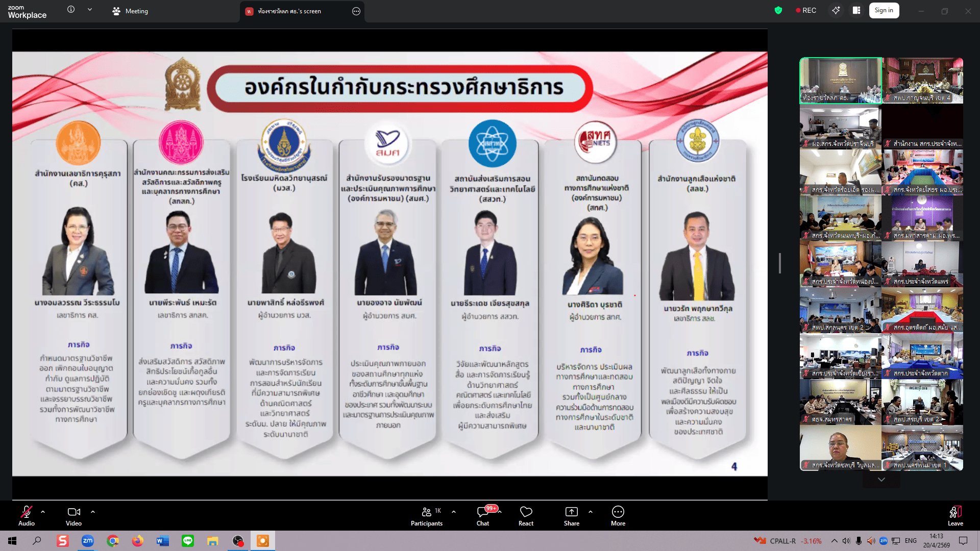Expand Audio settings arrow
This screenshot has height=551, width=980.
(x=43, y=511)
